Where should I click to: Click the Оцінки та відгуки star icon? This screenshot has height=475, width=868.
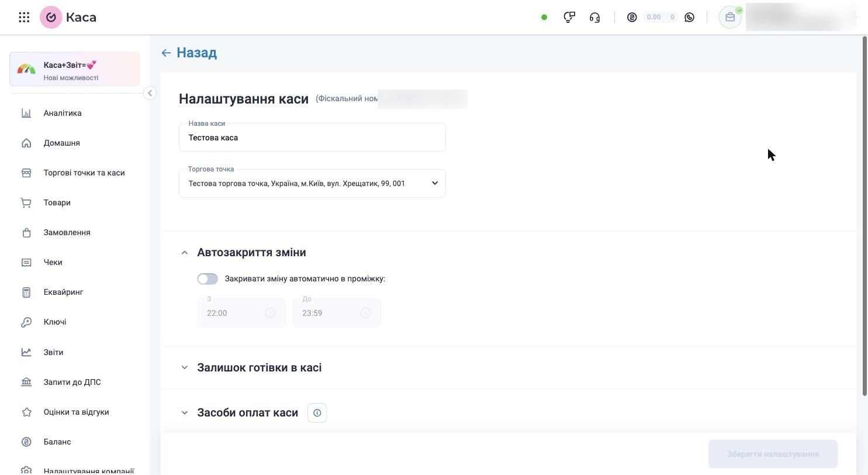26,412
